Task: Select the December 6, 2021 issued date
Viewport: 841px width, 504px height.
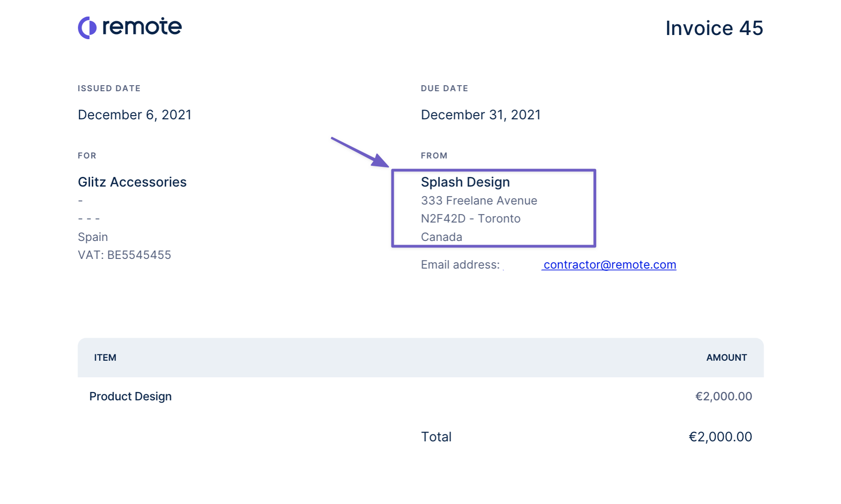Action: [x=135, y=115]
